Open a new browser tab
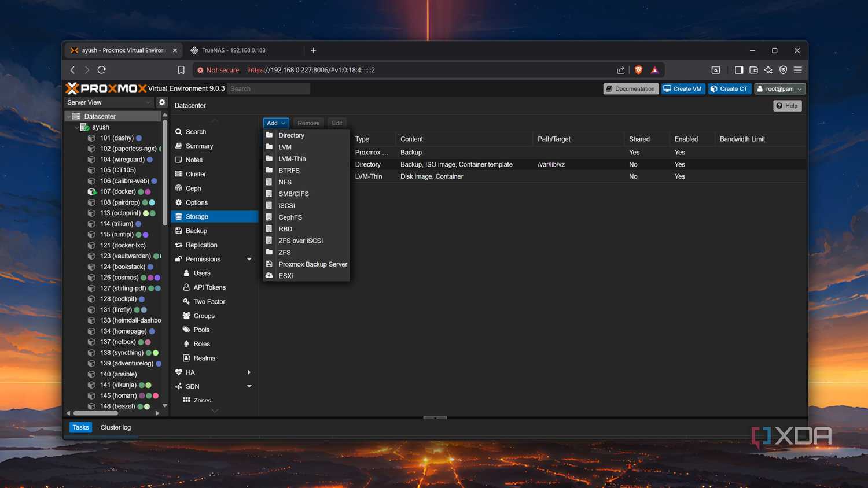868x488 pixels. pyautogui.click(x=314, y=50)
